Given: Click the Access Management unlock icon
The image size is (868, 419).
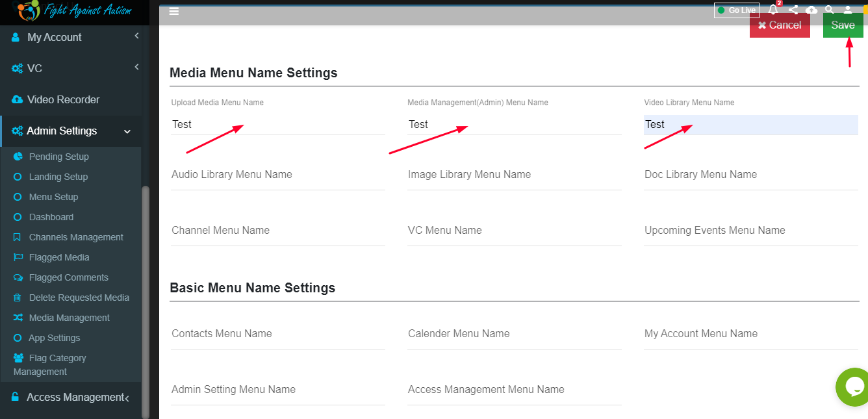Looking at the screenshot, I should point(16,397).
